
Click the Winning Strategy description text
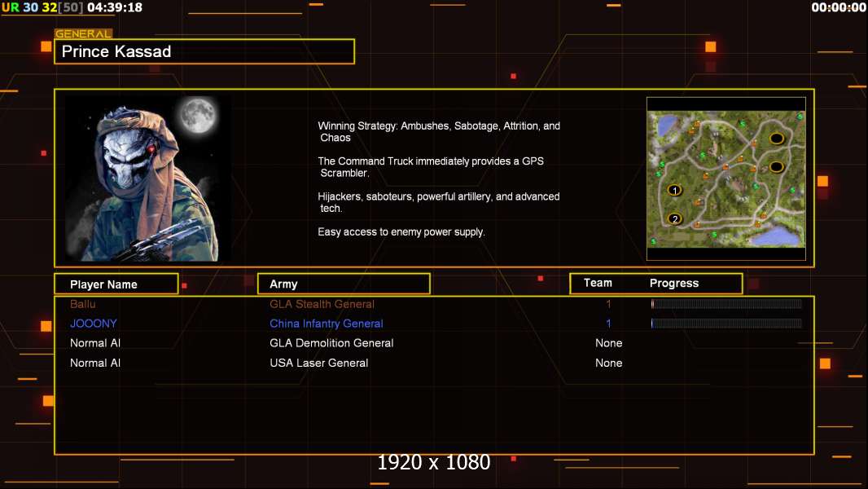pos(439,132)
